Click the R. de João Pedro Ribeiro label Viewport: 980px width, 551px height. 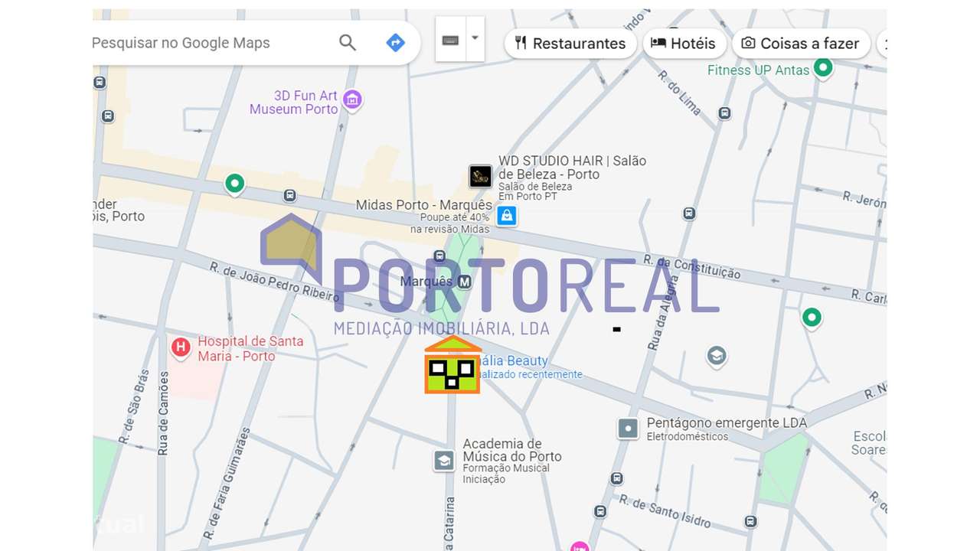coord(274,282)
